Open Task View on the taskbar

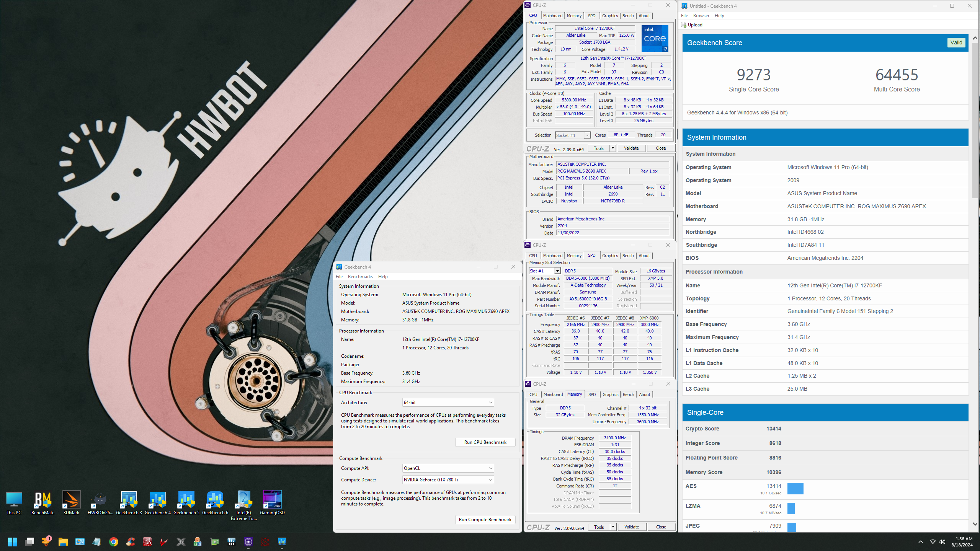pos(29,542)
